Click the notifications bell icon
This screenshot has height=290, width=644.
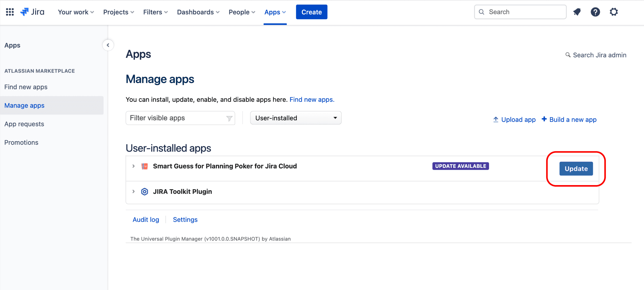pos(577,12)
